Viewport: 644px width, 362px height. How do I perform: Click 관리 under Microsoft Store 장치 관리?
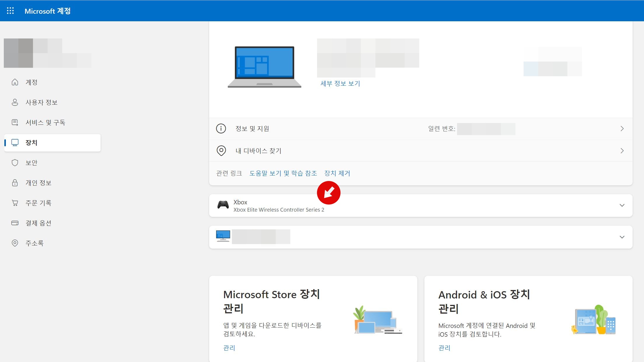click(229, 348)
